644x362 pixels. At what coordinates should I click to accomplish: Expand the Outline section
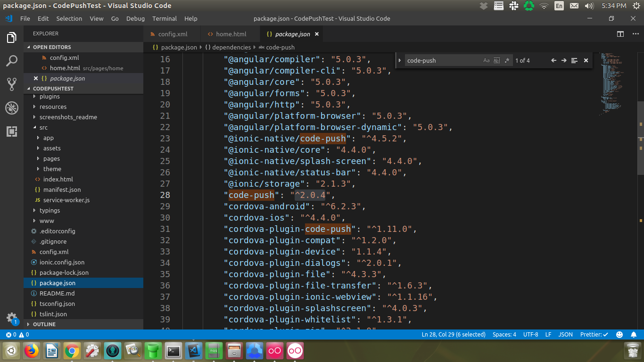tap(83, 324)
